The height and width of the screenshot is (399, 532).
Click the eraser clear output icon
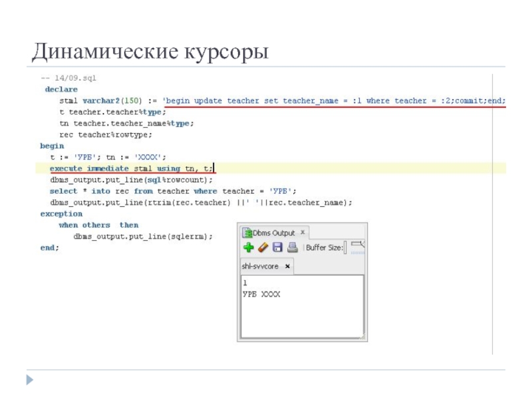point(263,248)
